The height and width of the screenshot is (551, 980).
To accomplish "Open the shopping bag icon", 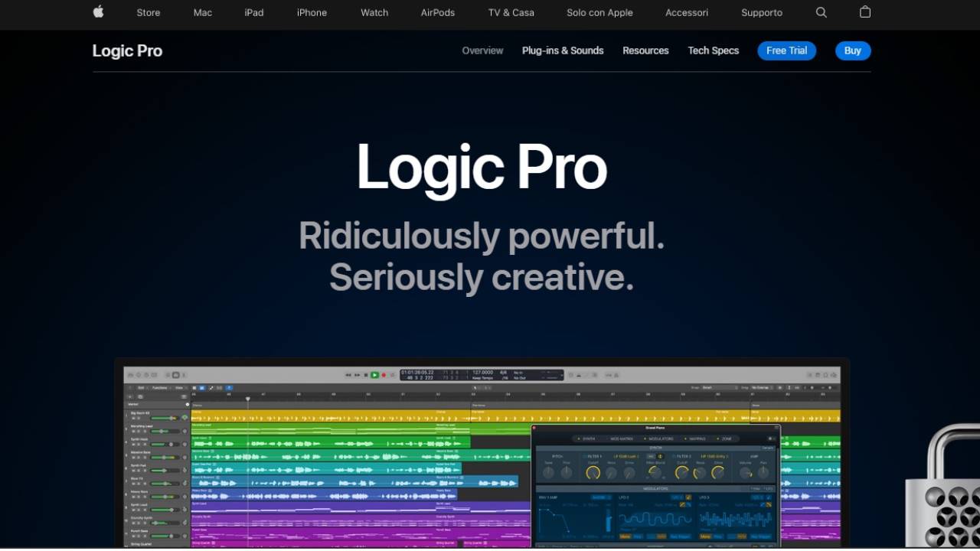I will (865, 12).
